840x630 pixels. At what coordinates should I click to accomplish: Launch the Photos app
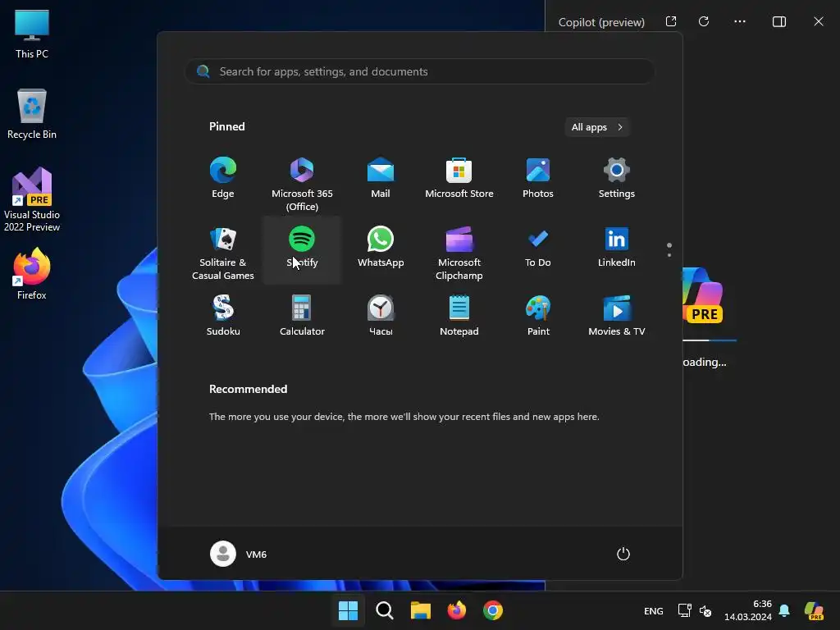(538, 179)
